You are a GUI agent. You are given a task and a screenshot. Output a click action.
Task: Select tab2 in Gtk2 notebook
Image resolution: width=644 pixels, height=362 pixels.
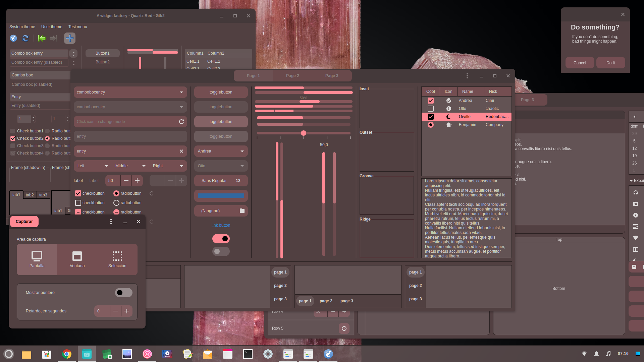point(30,195)
